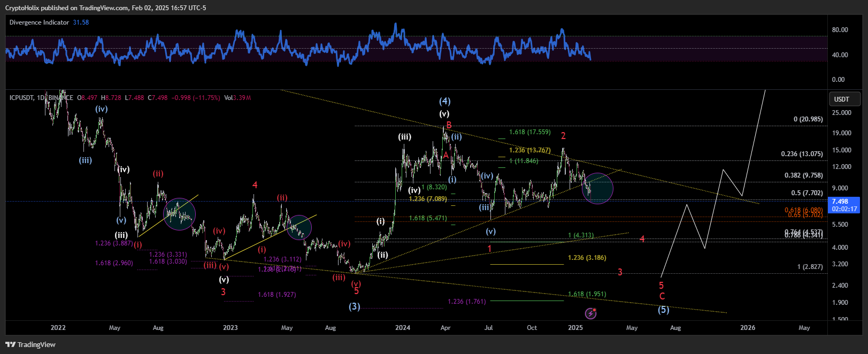Click the purple label 1.236 (3.112)
The width and height of the screenshot is (868, 354).
[282, 259]
